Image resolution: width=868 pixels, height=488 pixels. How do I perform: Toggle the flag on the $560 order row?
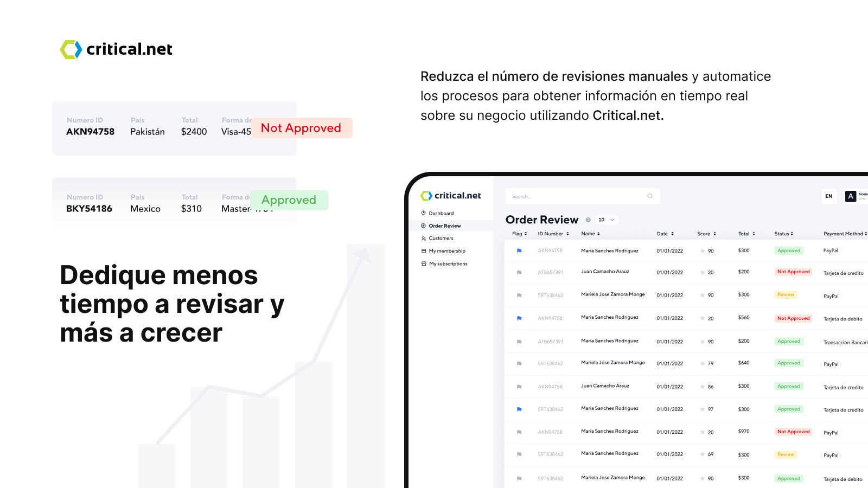pos(519,318)
